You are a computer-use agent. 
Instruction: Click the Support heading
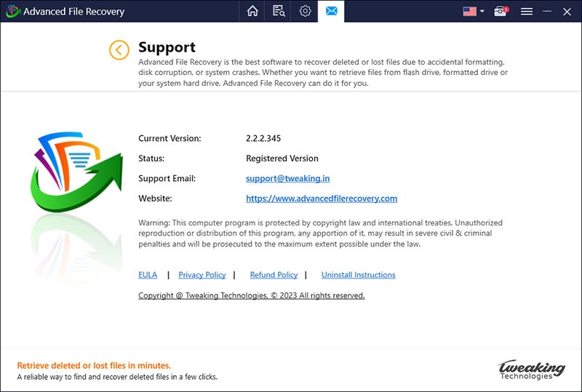click(167, 47)
